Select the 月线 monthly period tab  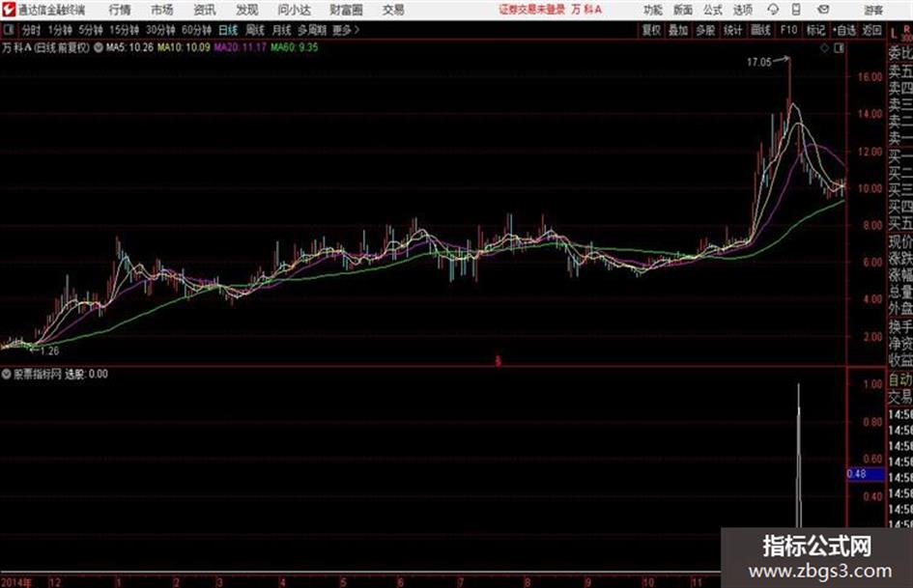coord(282,30)
